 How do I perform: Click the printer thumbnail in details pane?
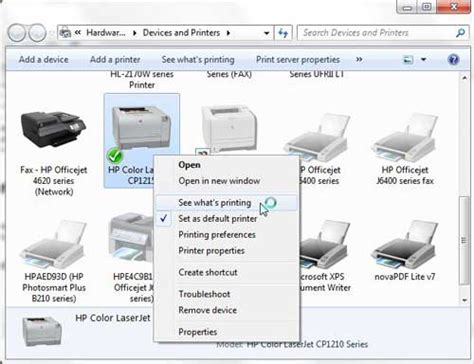click(42, 331)
